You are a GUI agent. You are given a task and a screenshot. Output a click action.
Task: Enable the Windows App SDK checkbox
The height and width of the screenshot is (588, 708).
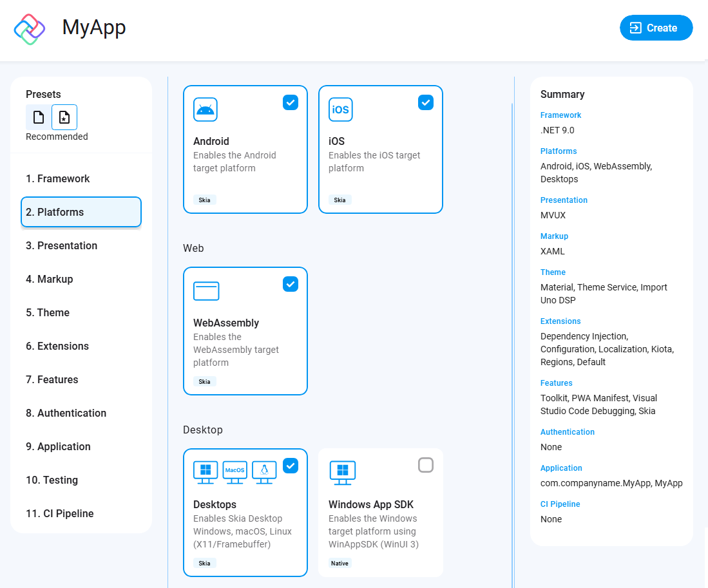coord(426,464)
